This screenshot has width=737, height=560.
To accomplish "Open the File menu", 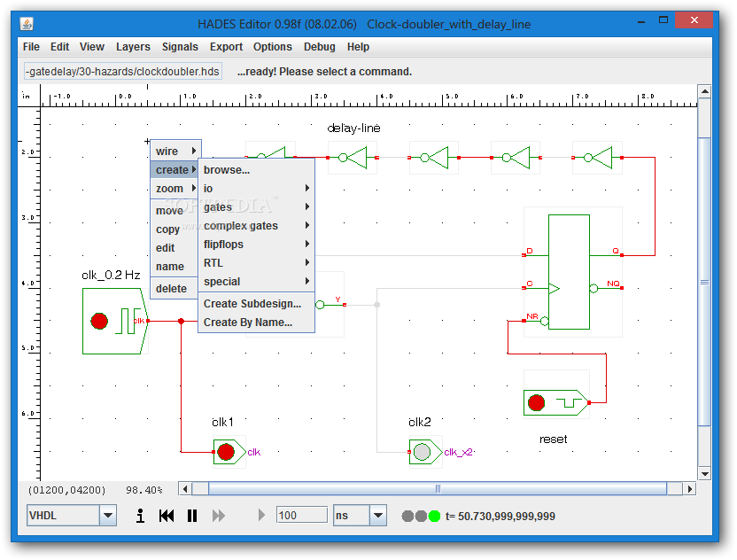I will (32, 47).
